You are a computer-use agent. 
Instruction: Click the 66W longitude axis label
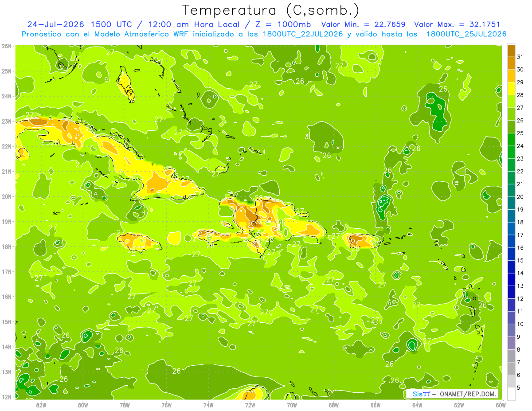click(375, 404)
